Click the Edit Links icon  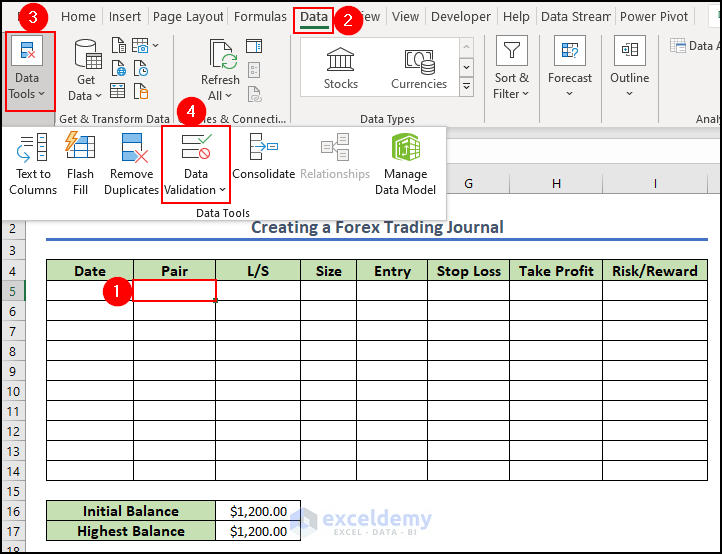254,94
